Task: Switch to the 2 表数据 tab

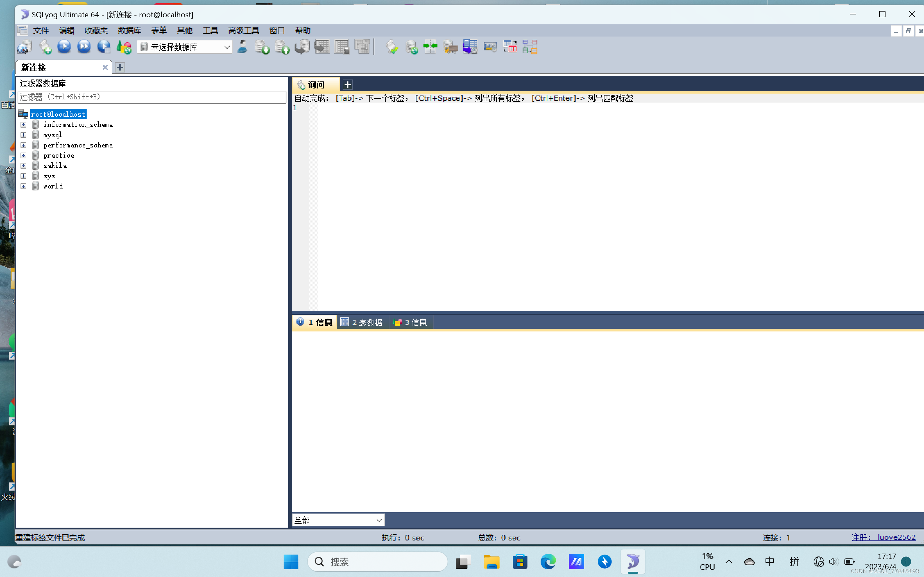Action: (x=361, y=322)
